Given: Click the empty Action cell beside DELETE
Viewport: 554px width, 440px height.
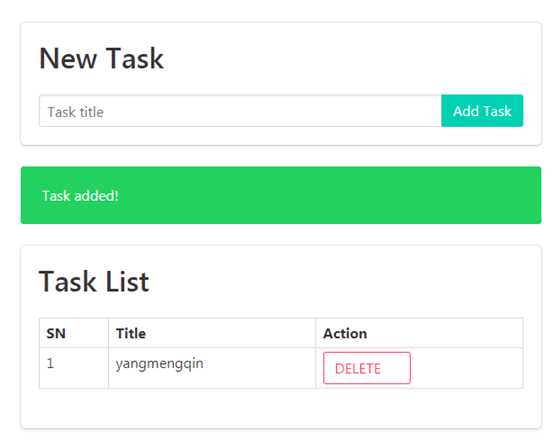Looking at the screenshot, I should click(x=466, y=368).
